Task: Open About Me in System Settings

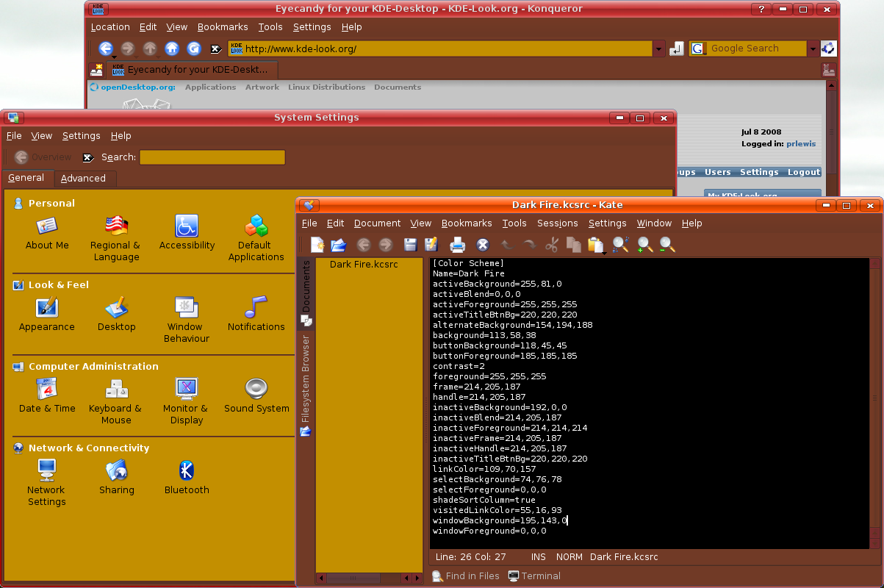Action: [x=47, y=233]
